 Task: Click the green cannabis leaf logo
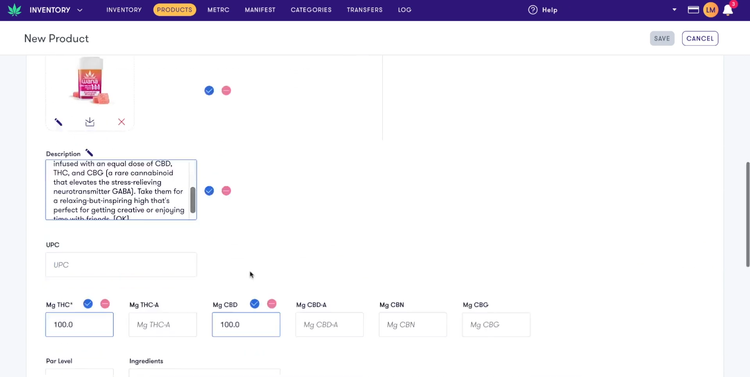(14, 10)
